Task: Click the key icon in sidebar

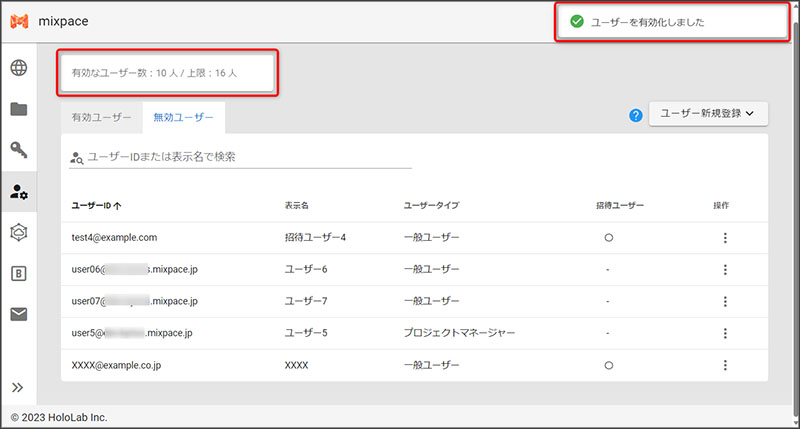Action: [19, 150]
